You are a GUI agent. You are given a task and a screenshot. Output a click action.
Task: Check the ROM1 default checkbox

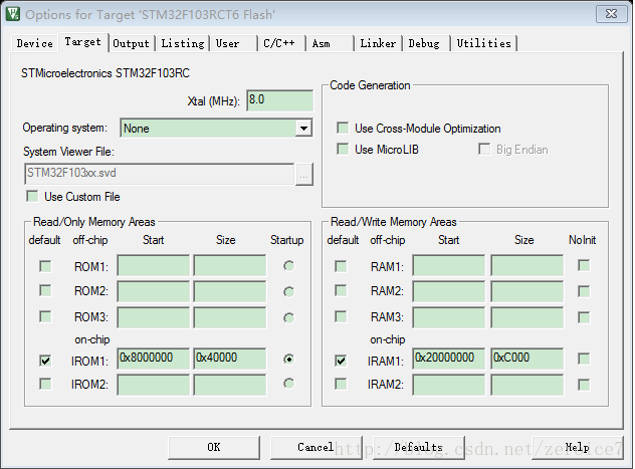(x=45, y=266)
